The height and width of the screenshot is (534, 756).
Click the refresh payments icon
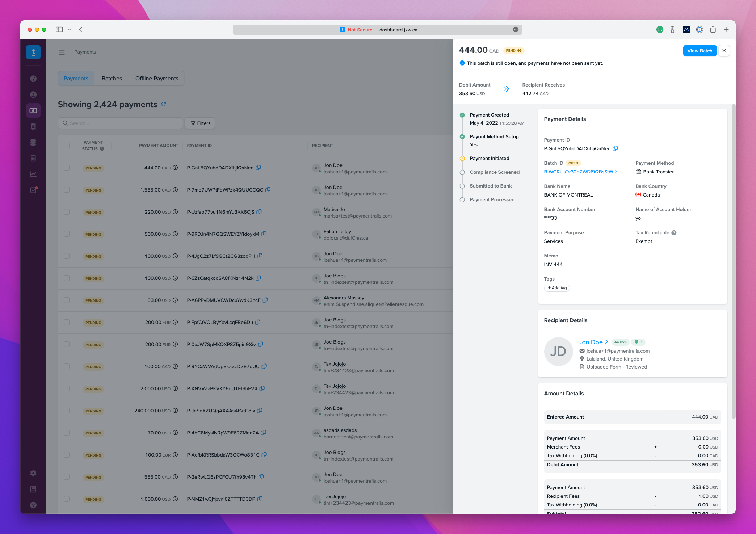163,104
